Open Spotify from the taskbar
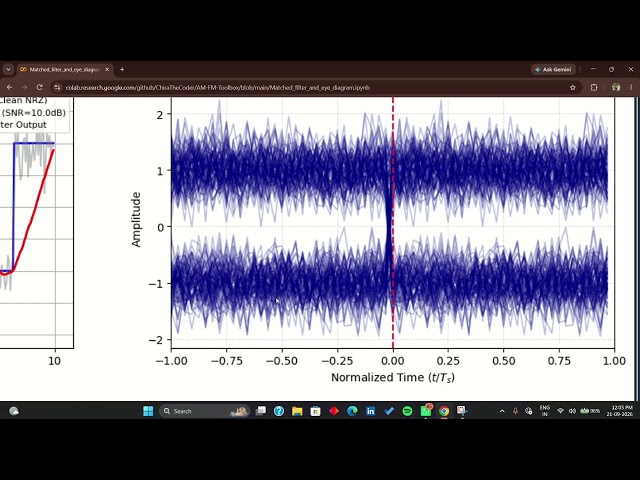This screenshot has width=640, height=480. coord(407,411)
